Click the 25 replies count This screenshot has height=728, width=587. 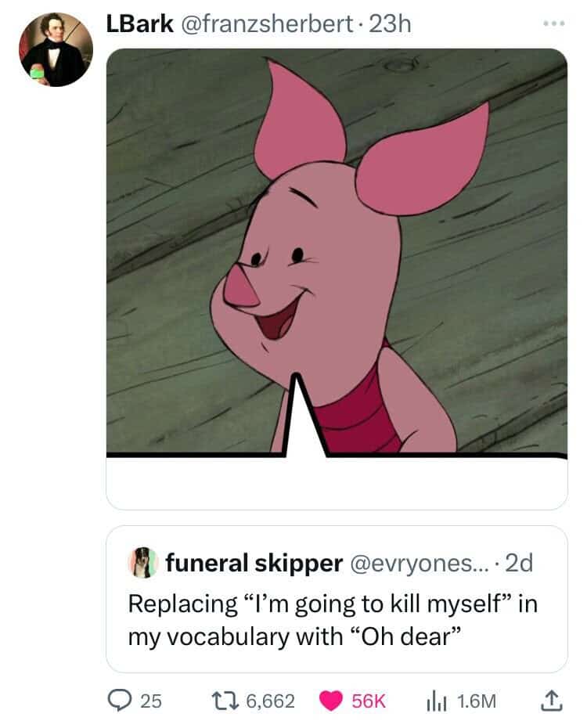[151, 701]
